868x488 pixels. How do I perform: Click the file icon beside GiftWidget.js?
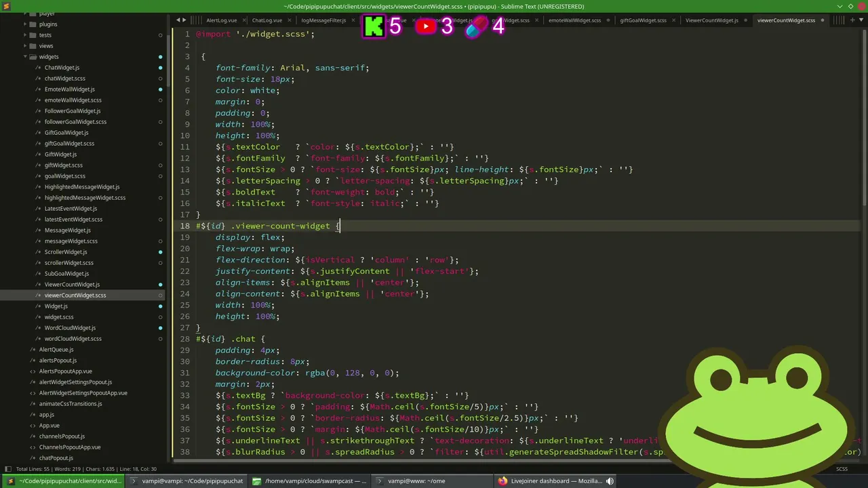point(38,155)
